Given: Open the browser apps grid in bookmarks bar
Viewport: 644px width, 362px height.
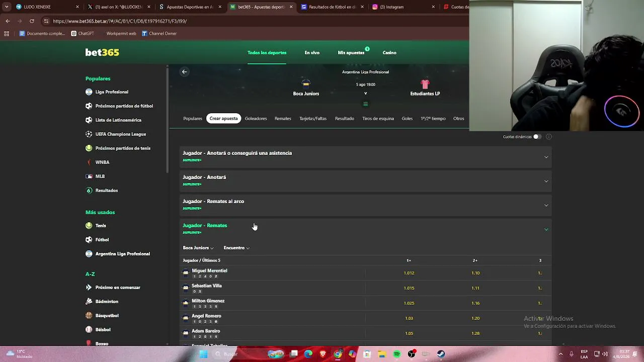Looking at the screenshot, I should pos(7,34).
